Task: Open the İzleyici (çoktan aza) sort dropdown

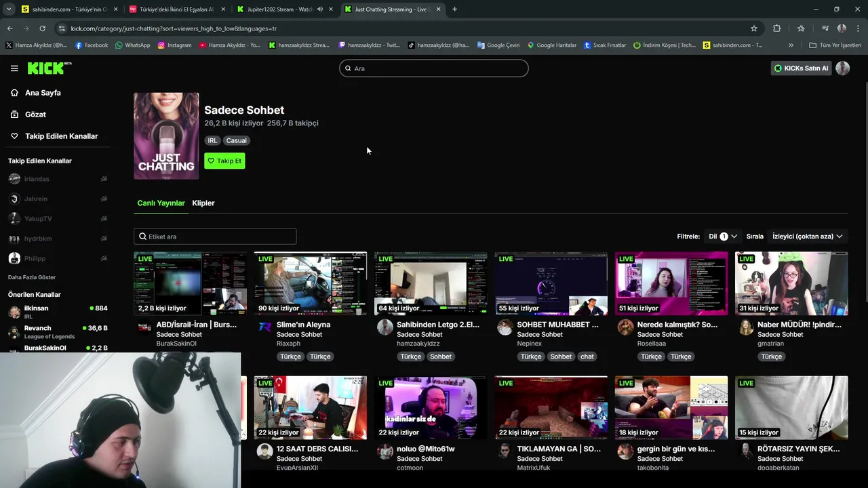Action: 807,237
